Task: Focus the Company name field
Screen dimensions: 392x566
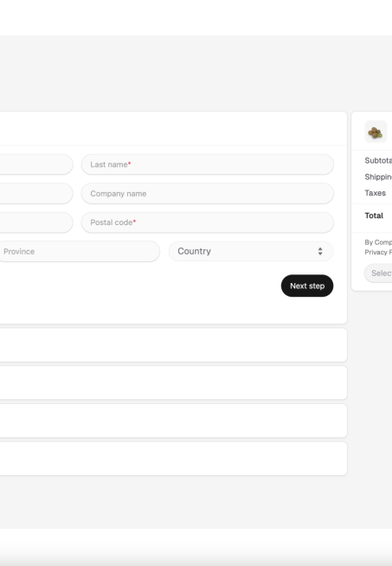Action: tap(207, 194)
